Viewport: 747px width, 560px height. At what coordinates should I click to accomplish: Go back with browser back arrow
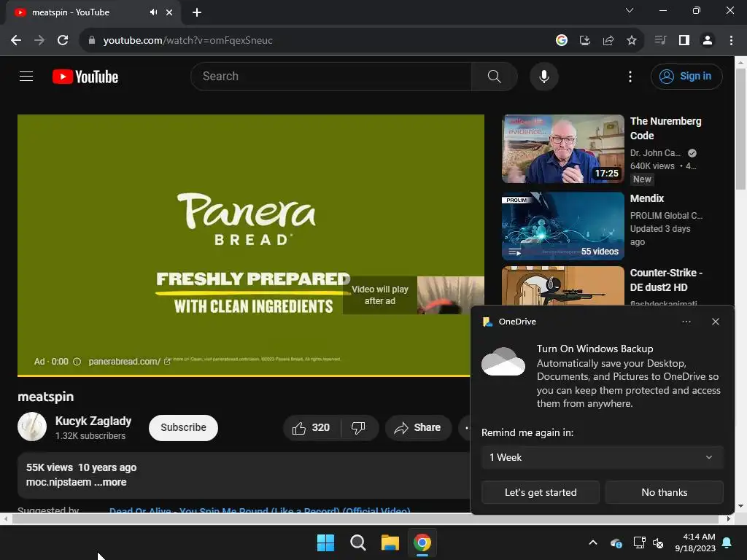pyautogui.click(x=16, y=41)
